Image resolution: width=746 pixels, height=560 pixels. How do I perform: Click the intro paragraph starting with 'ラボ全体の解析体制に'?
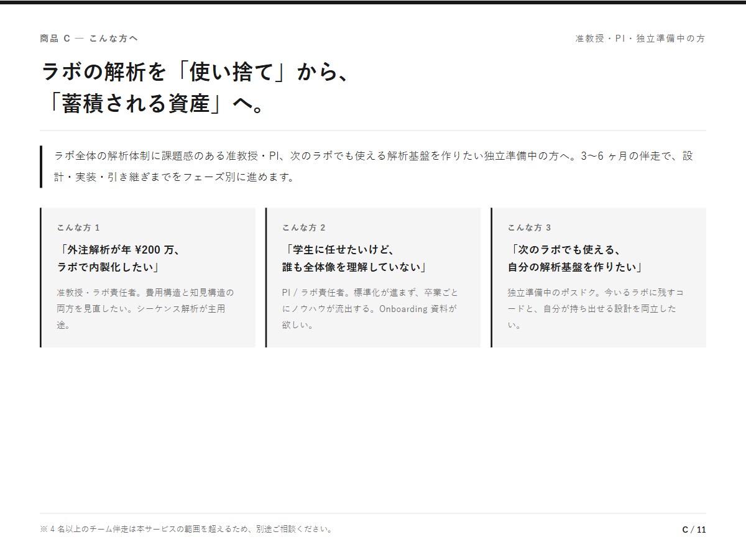tap(373, 166)
